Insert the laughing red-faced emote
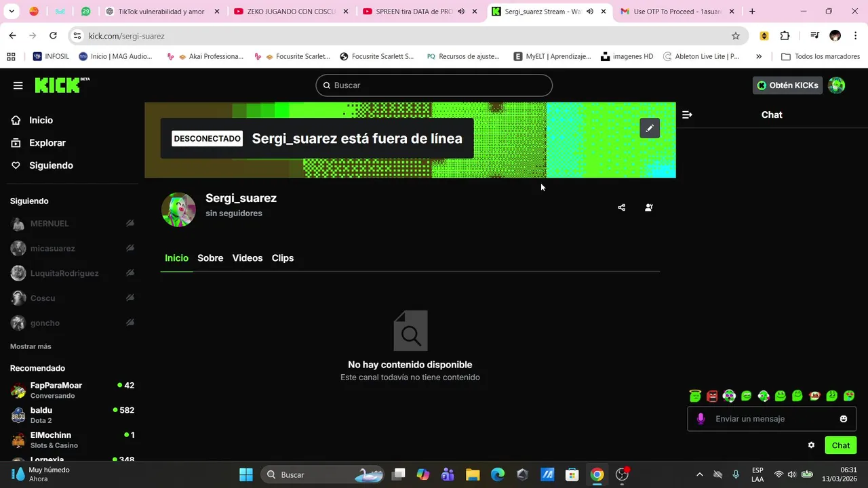This screenshot has width=868, height=488. click(814, 396)
